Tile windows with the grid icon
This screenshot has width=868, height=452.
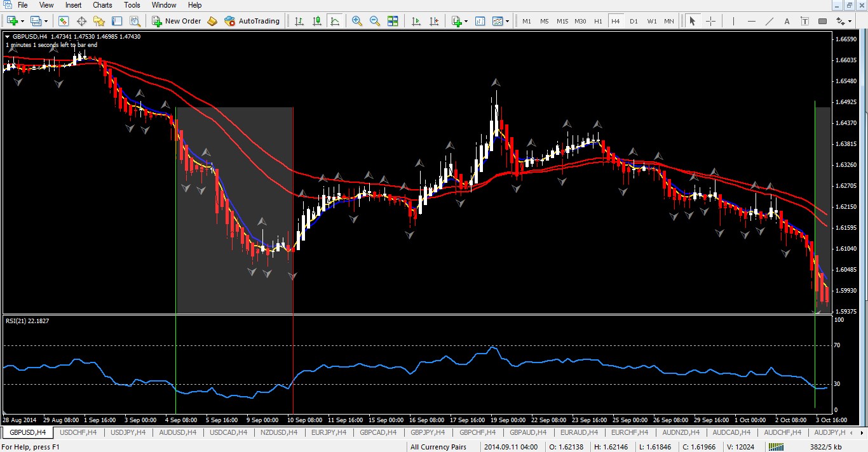click(x=393, y=21)
